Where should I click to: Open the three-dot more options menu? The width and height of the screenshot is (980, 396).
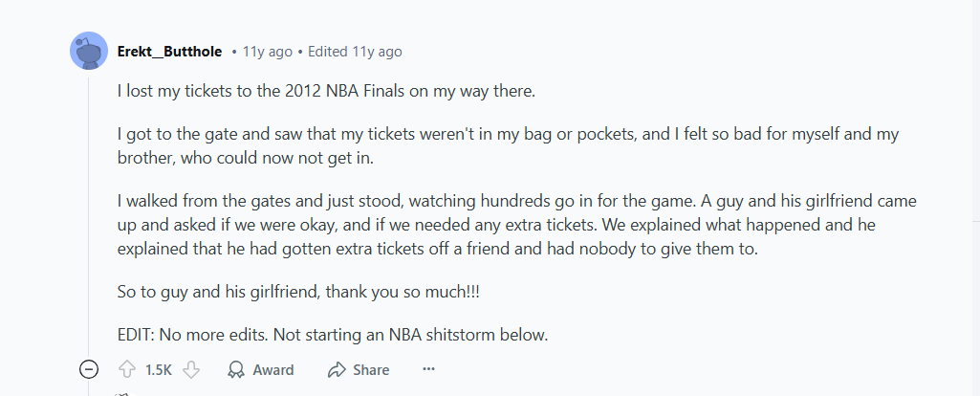pyautogui.click(x=428, y=369)
